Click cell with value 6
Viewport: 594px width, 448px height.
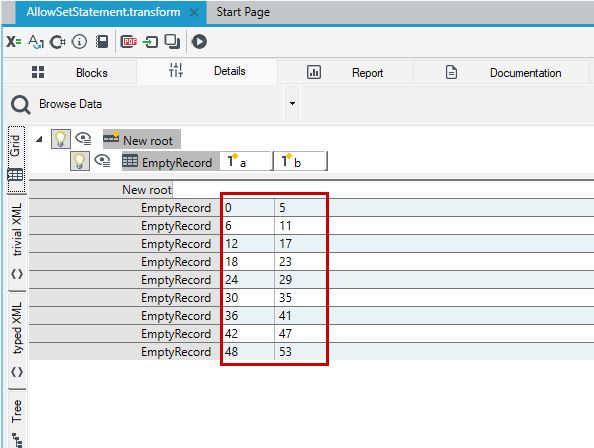point(248,226)
